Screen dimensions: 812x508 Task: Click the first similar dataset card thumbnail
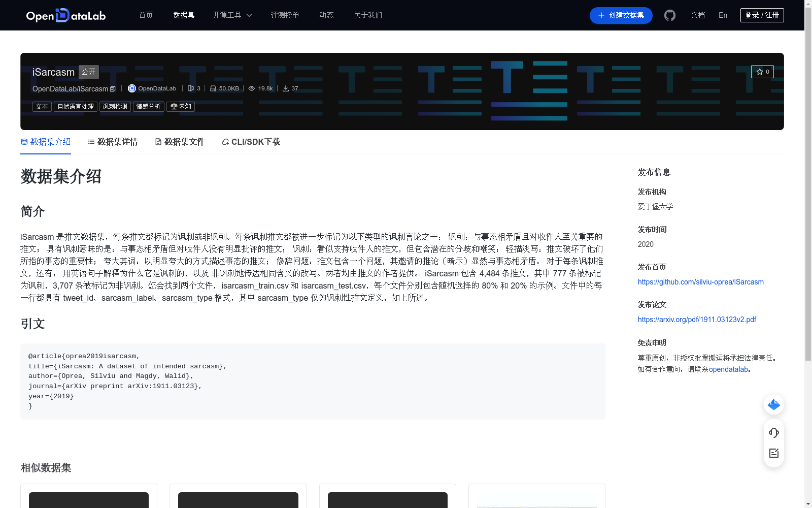point(89,500)
